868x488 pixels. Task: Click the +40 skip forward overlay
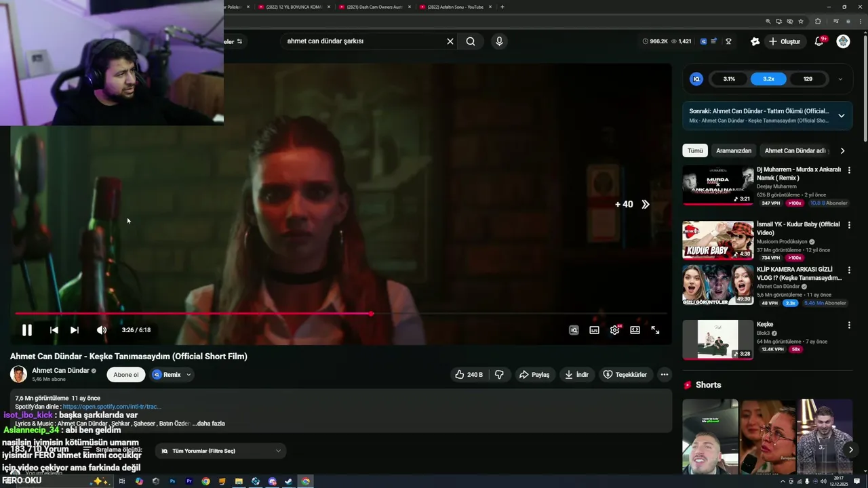(632, 204)
